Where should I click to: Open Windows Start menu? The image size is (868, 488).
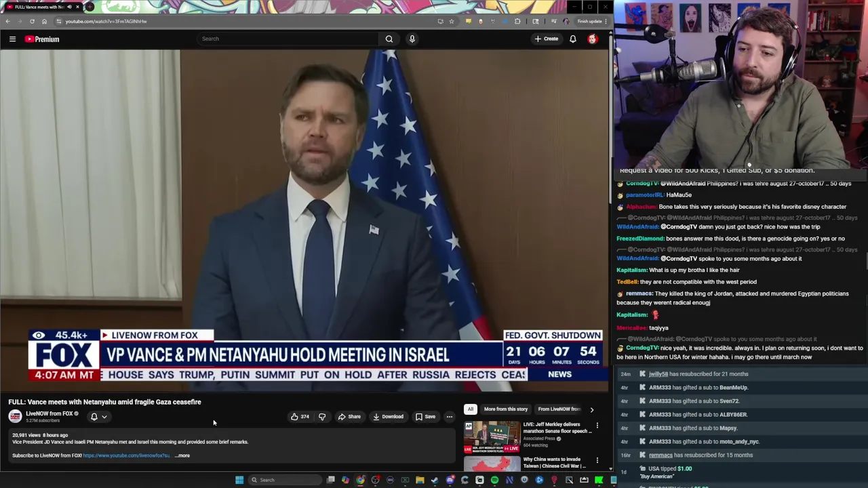coord(239,480)
